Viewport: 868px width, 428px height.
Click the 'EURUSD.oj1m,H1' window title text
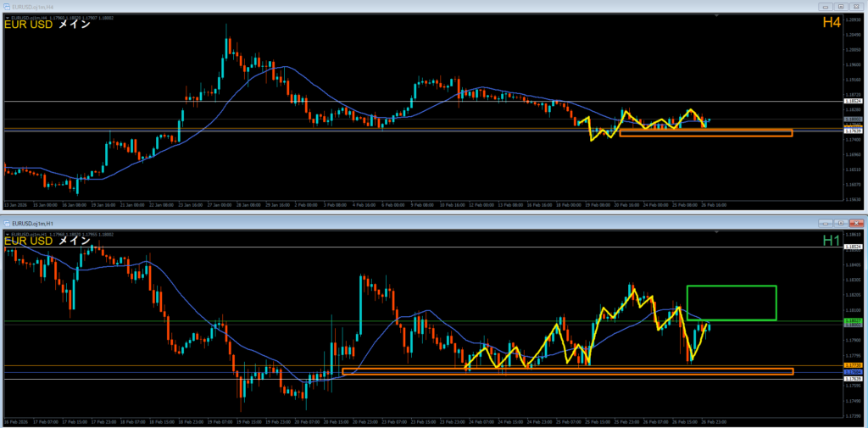point(32,223)
